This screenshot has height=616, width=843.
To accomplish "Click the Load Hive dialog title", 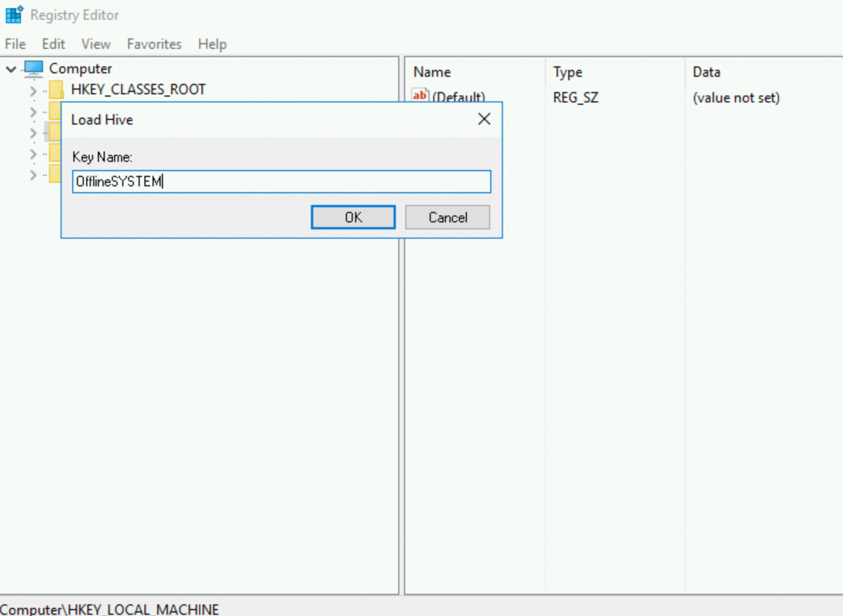I will click(102, 120).
